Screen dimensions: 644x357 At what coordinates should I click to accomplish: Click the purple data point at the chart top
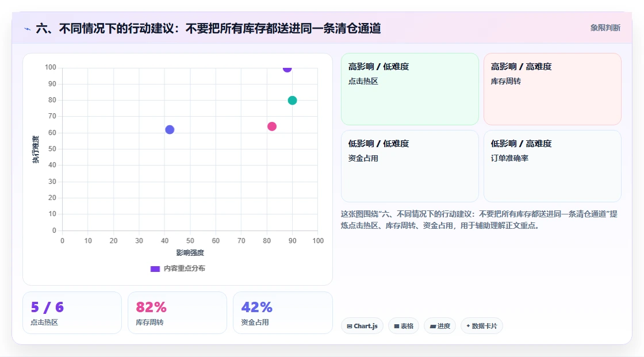point(287,68)
